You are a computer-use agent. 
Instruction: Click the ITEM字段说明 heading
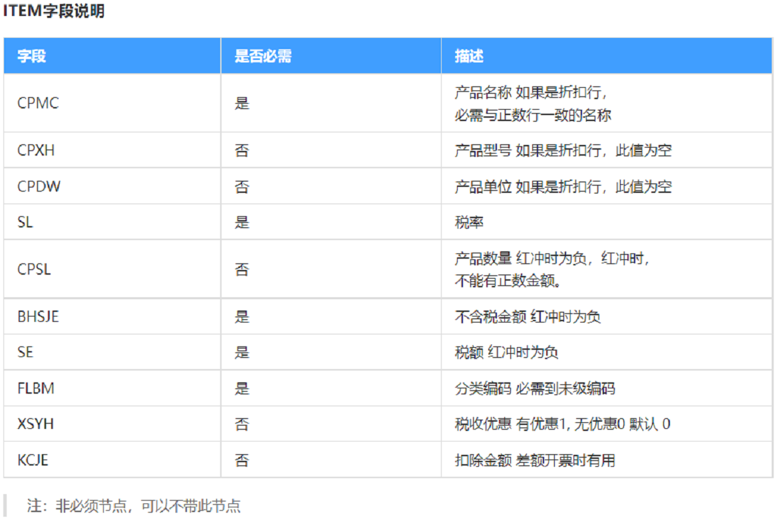click(54, 11)
